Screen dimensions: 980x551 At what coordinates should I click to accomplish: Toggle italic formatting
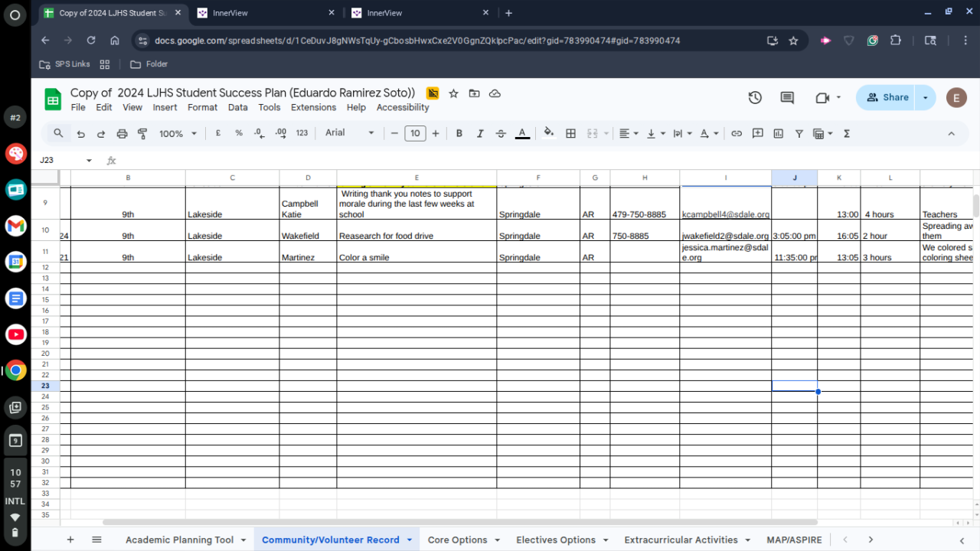click(x=480, y=133)
